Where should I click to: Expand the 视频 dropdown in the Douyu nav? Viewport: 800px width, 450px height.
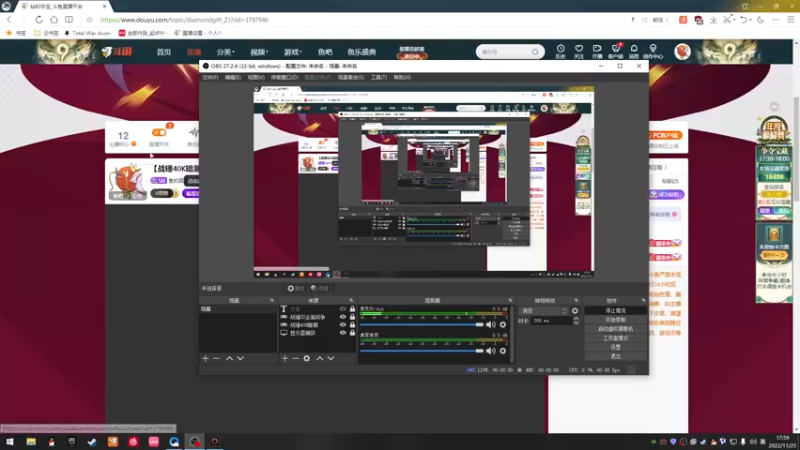pyautogui.click(x=259, y=52)
